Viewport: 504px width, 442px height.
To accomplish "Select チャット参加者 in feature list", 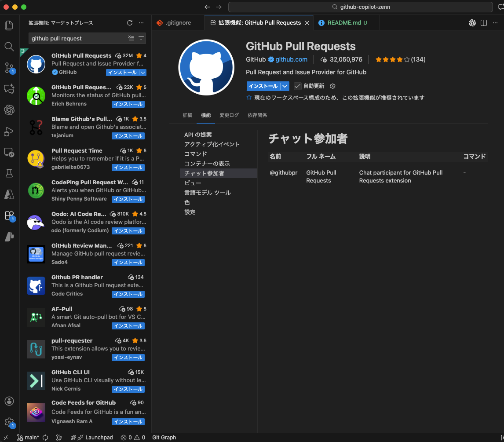I will 219,173.
